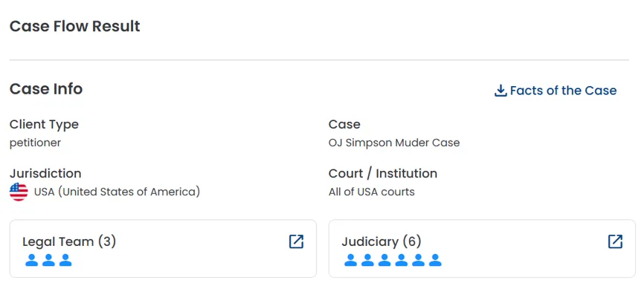Click the petitioner client type value
The image size is (644, 283).
pos(35,143)
